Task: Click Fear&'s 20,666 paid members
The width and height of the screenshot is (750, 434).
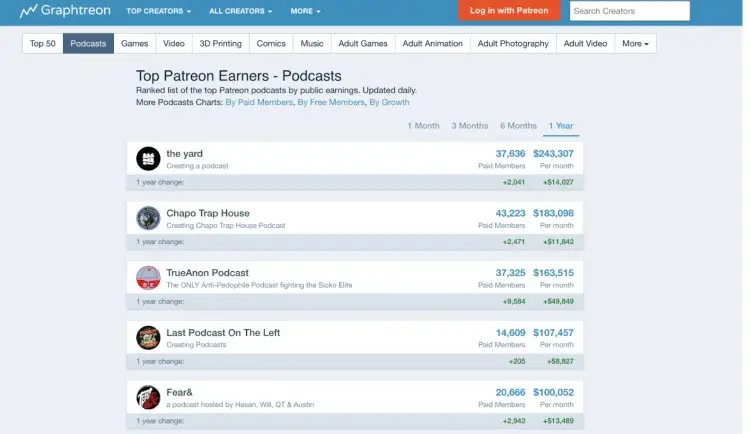Action: click(x=510, y=392)
